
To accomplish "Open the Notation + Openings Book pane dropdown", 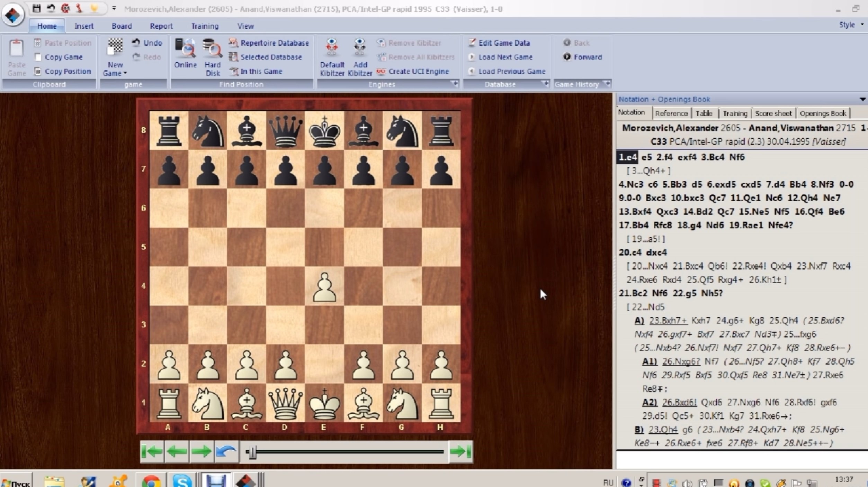I will (862, 100).
